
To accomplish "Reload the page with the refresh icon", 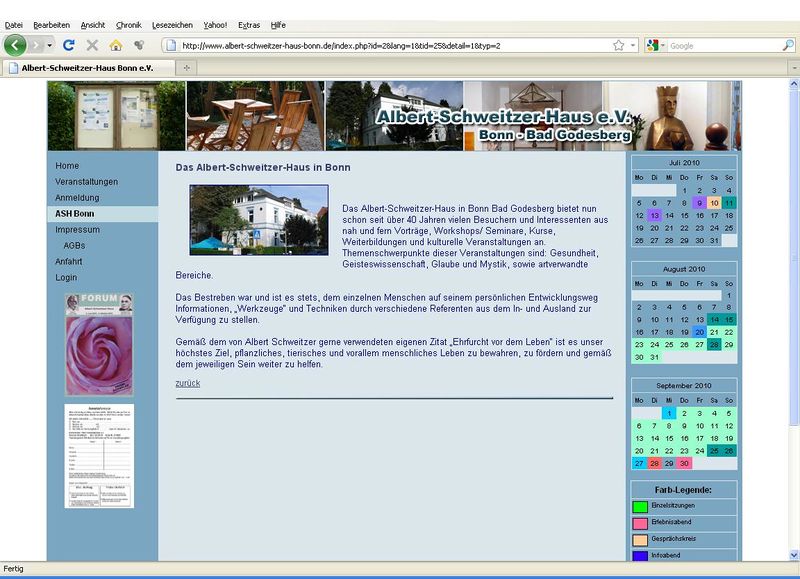I will (x=69, y=45).
